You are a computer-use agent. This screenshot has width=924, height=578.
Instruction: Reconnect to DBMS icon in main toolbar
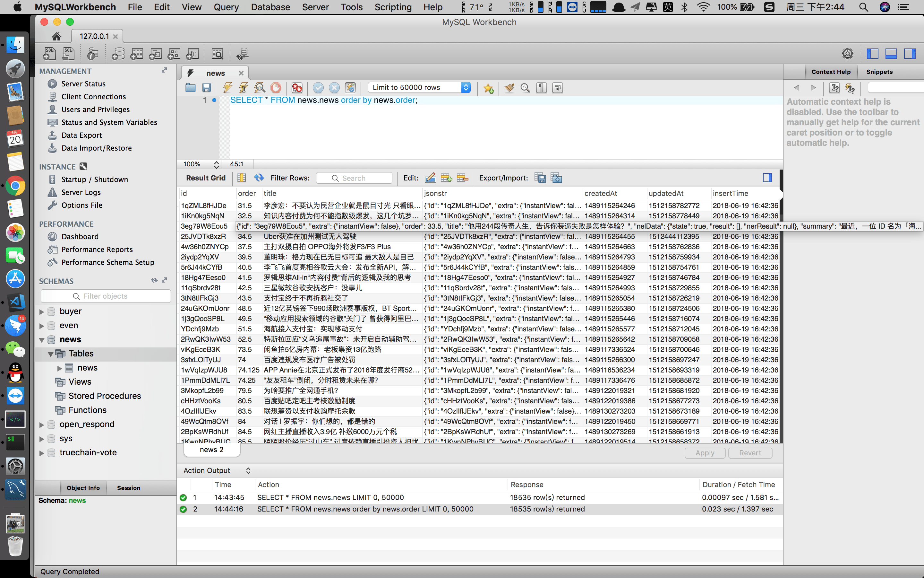pos(242,54)
